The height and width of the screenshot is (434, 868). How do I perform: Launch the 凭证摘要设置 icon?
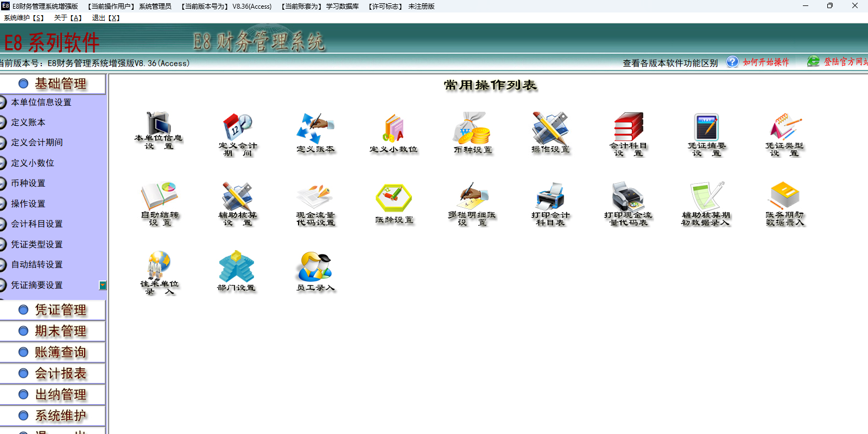(x=706, y=127)
